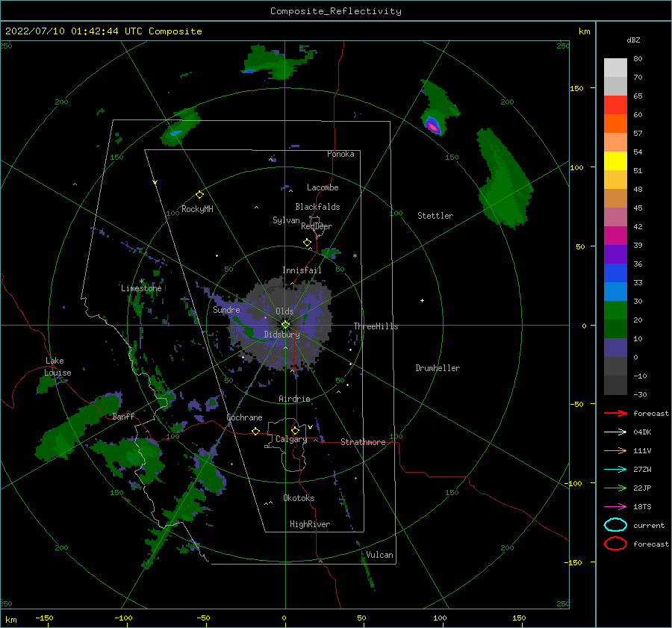Click the Blackfalds town label
This screenshot has width=672, height=628.
(317, 207)
